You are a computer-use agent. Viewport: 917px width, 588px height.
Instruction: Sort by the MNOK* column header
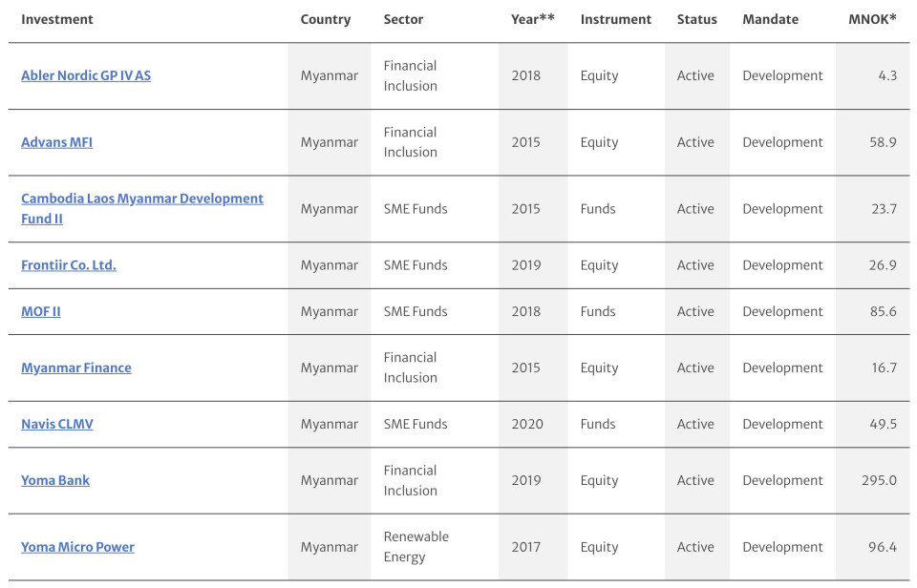point(872,19)
